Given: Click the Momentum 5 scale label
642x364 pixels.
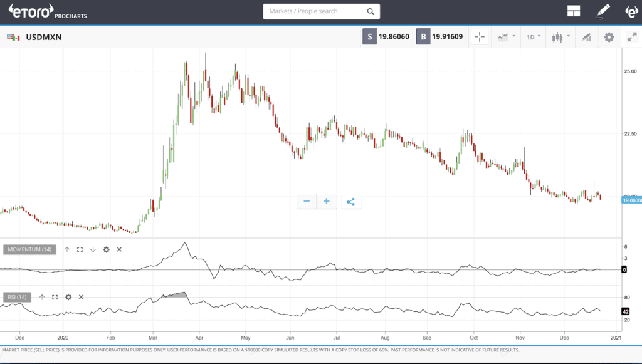Looking at the screenshot, I should tap(626, 247).
